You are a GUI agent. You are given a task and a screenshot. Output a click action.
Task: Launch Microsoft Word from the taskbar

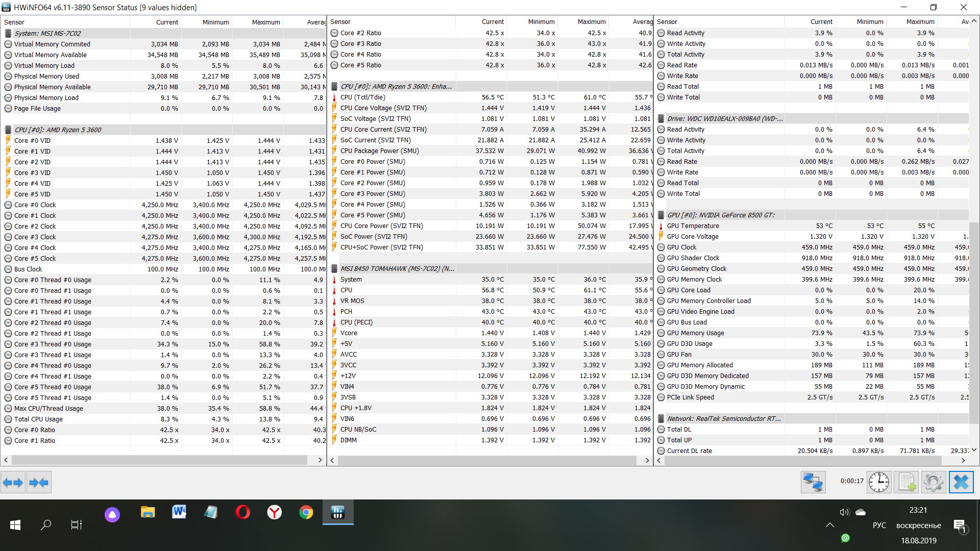coord(179,512)
